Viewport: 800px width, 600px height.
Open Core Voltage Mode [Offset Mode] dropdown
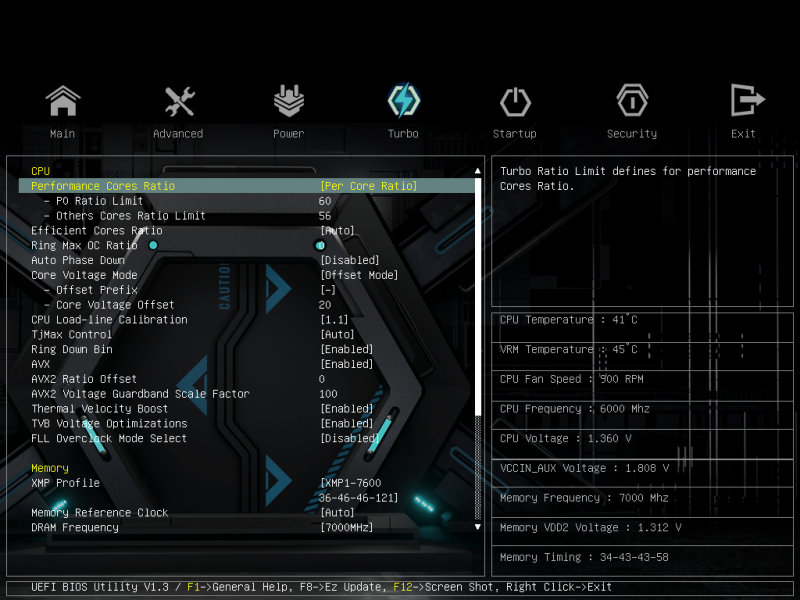click(359, 275)
